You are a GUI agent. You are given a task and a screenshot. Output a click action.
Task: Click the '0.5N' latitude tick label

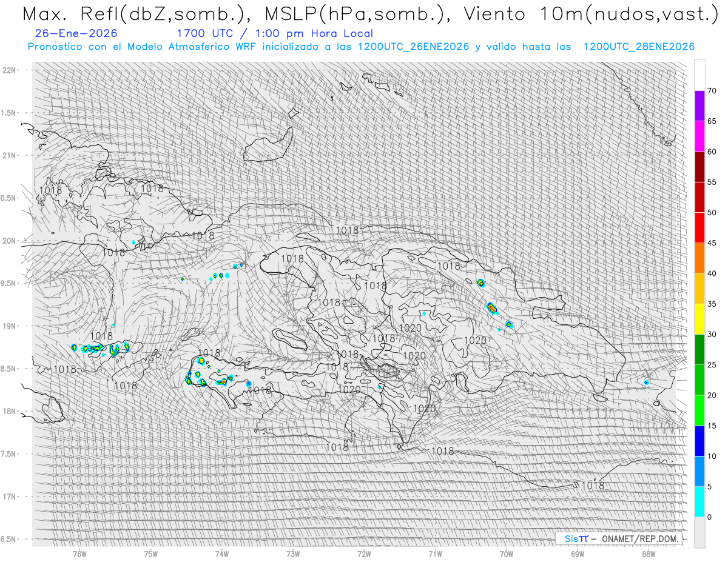coord(8,198)
